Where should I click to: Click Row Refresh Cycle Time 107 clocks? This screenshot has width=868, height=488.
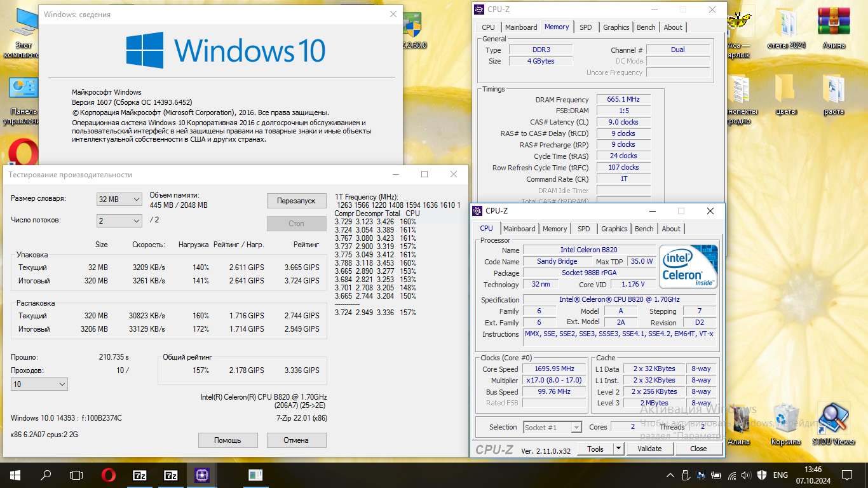click(623, 168)
